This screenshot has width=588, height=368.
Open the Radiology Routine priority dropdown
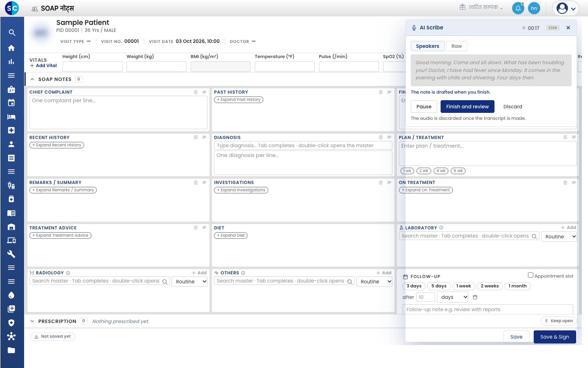(x=190, y=282)
